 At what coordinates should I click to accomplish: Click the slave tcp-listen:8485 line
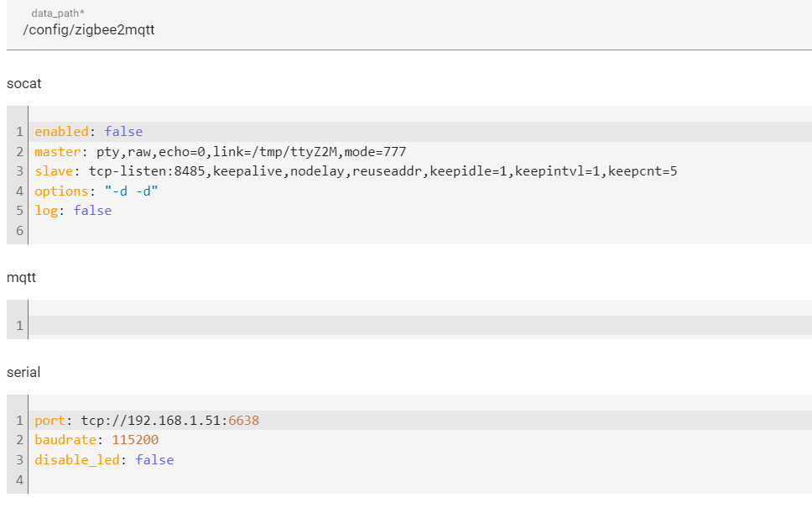(x=356, y=171)
